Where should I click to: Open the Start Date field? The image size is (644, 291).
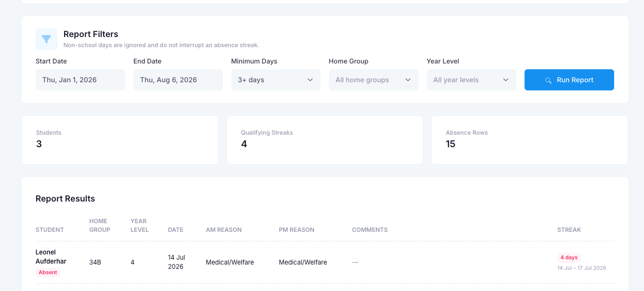pos(80,80)
